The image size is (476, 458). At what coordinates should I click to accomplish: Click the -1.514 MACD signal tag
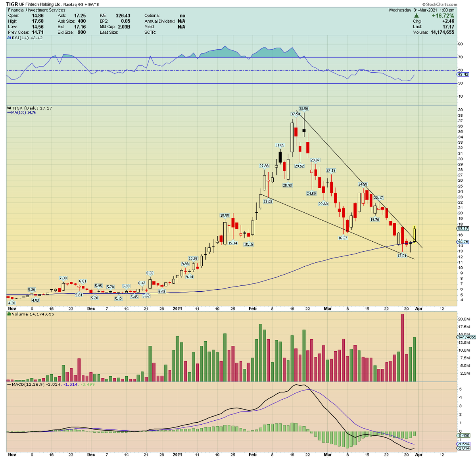[x=463, y=444]
